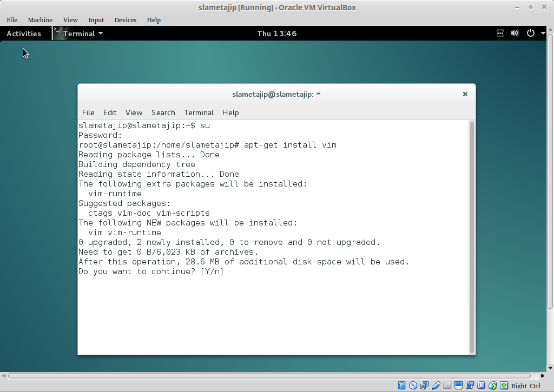Open the Terminal app menu in the top bar
Image resolution: width=554 pixels, height=392 pixels.
79,34
